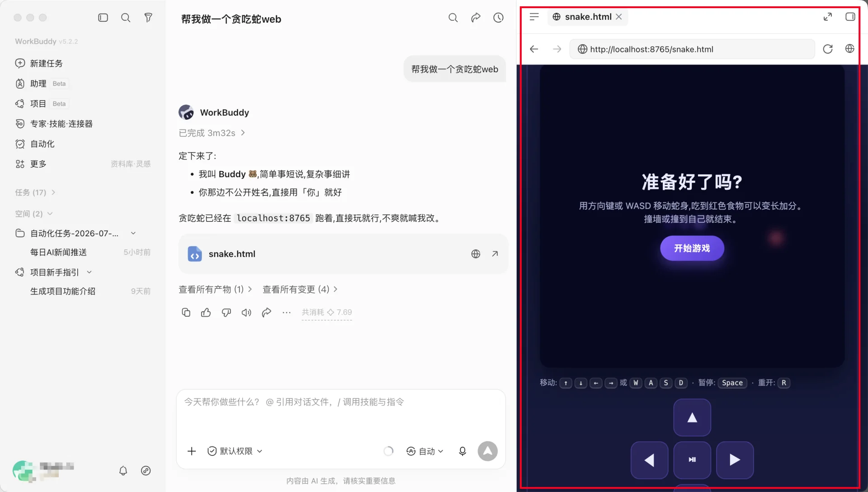Open history clock icon in header
The height and width of the screenshot is (492, 868).
click(x=498, y=18)
